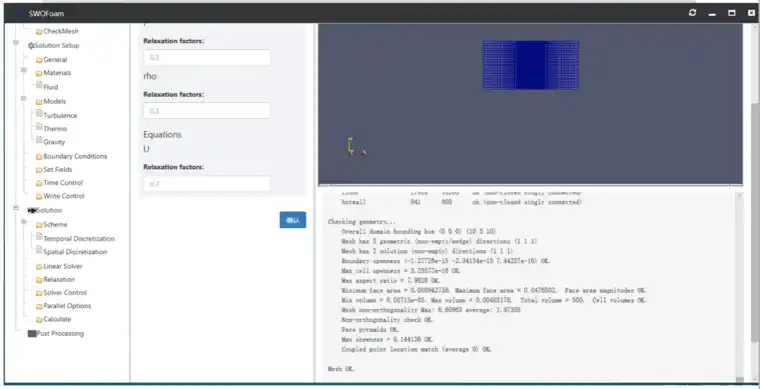This screenshot has width=760, height=389.
Task: Click the 'Checking geometry...' log line
Action: pos(362,222)
